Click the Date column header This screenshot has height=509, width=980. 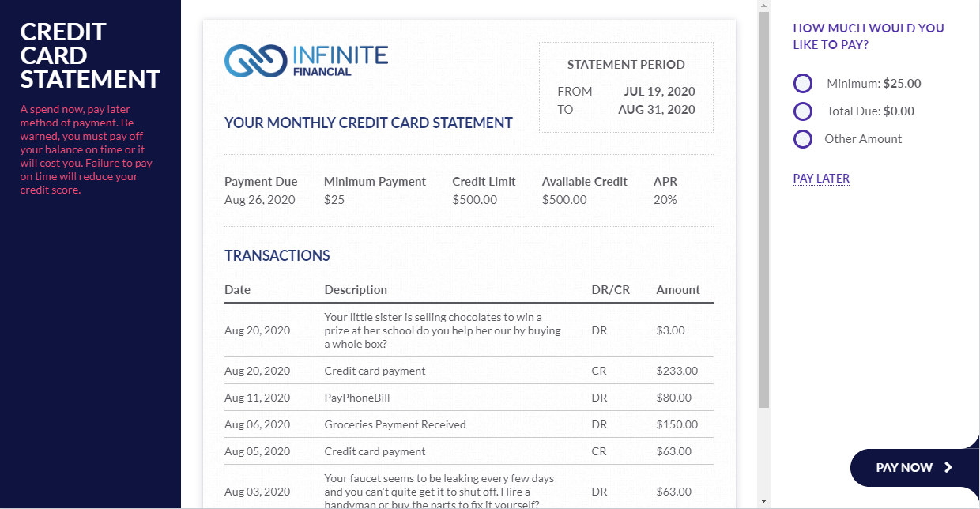click(x=237, y=289)
